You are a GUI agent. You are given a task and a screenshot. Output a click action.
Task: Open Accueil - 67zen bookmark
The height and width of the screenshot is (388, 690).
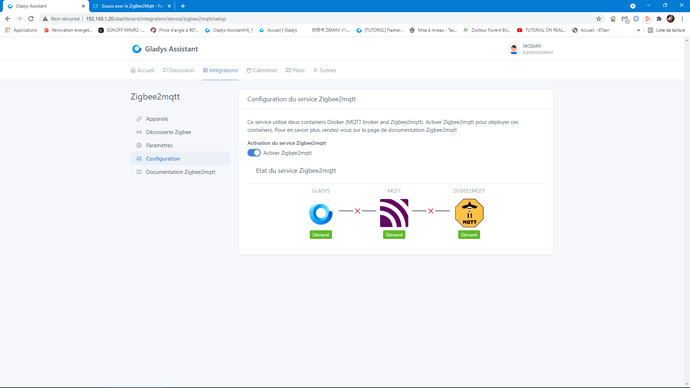[591, 30]
